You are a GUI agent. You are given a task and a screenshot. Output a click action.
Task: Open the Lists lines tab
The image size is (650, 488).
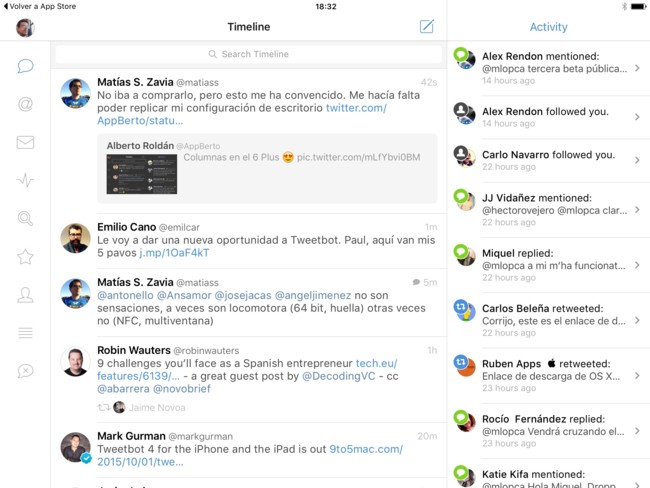25,333
